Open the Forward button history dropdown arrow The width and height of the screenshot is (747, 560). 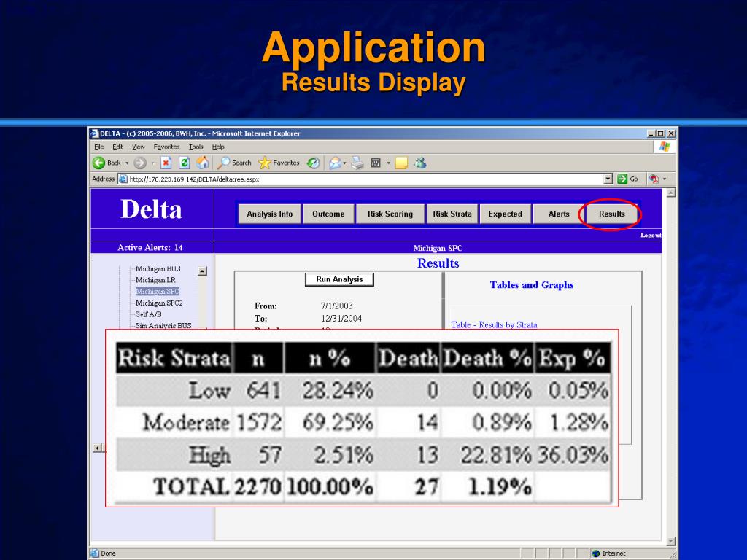tap(153, 163)
